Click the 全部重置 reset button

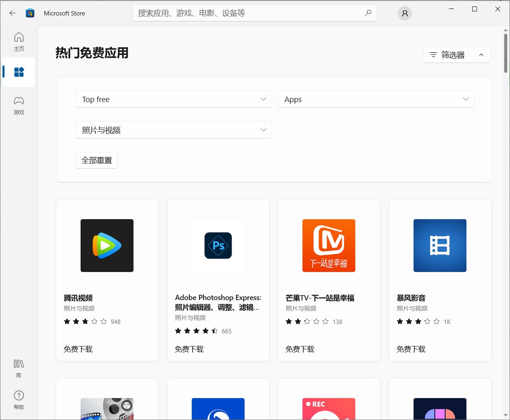click(96, 160)
